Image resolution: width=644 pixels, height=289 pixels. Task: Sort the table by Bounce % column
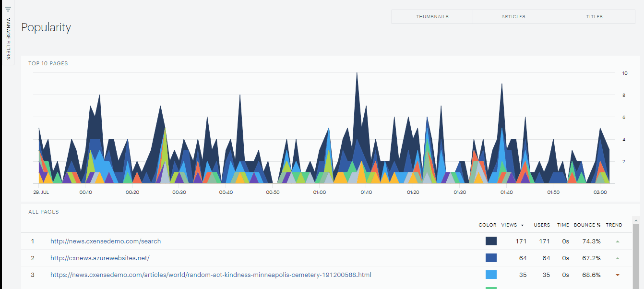click(x=587, y=225)
